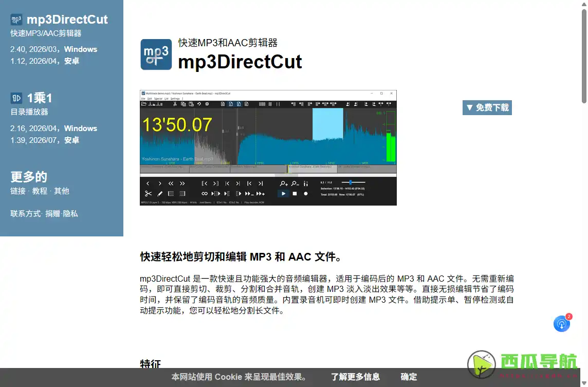Click pencil edit icon in the app screenshot

160,193
